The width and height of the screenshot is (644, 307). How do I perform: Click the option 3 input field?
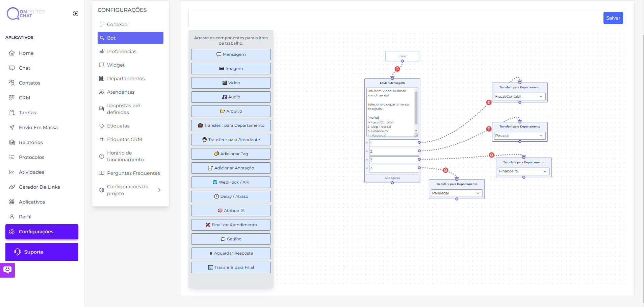pyautogui.click(x=394, y=160)
